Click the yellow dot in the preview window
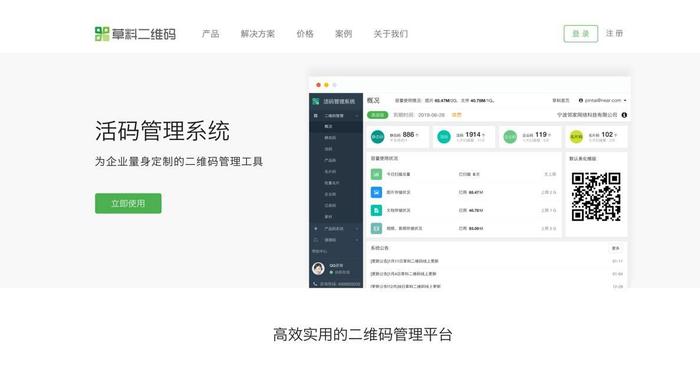The width and height of the screenshot is (700, 366). tap(326, 85)
